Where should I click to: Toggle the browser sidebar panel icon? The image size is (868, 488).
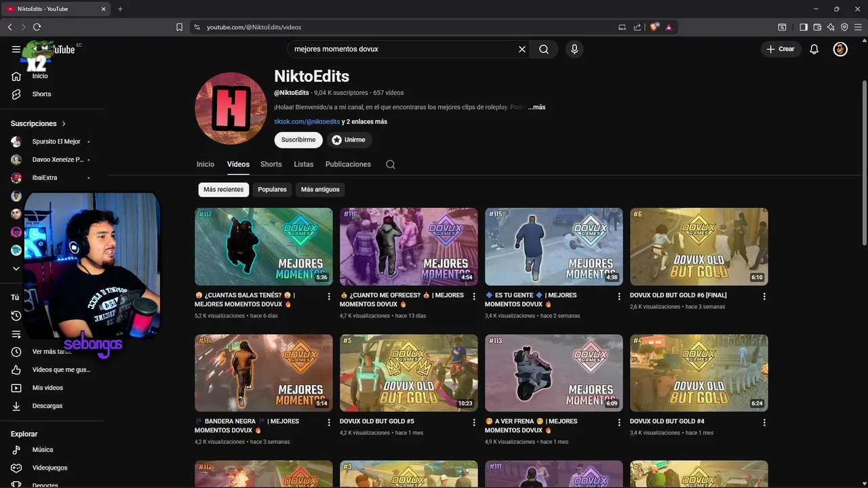click(x=804, y=27)
